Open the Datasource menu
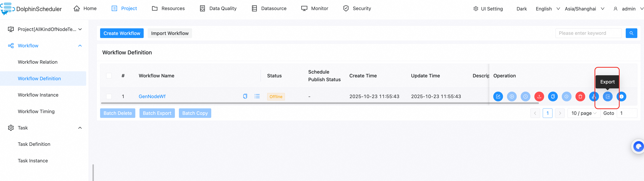 (269, 9)
